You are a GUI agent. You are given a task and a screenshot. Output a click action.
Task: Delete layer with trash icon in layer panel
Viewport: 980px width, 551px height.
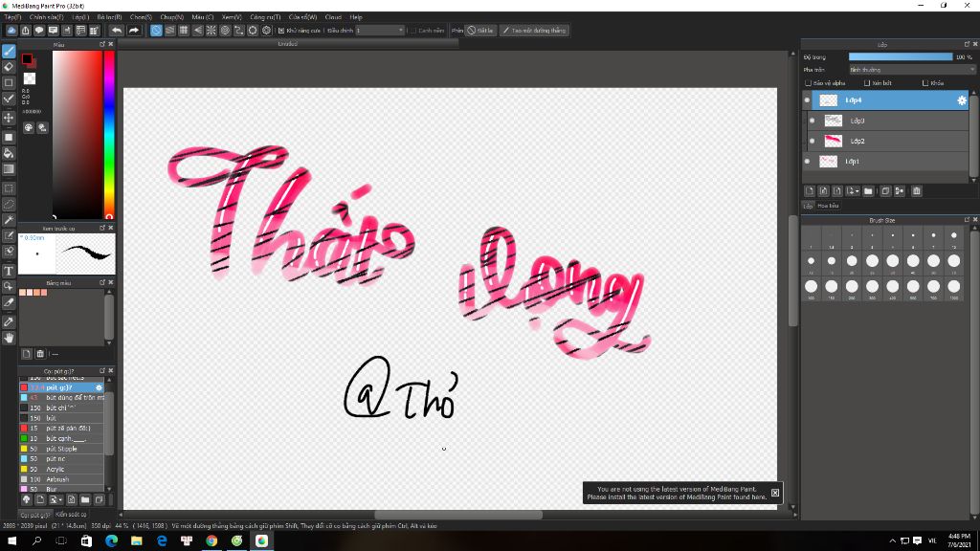[916, 191]
